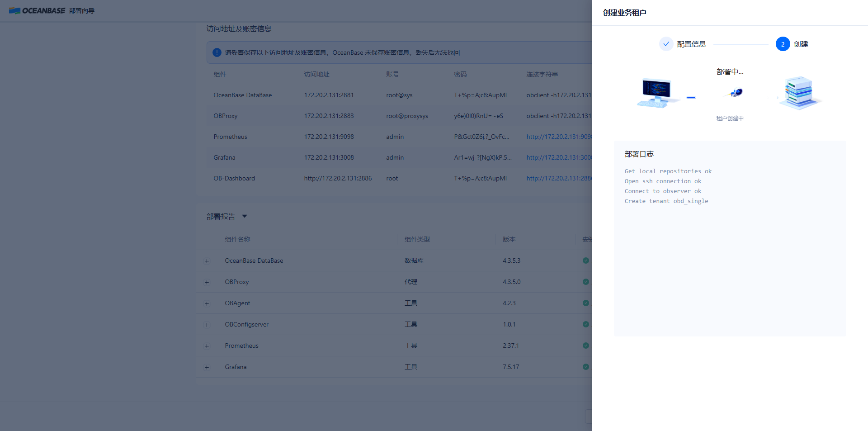Viewport: 868px width, 431px height.
Task: Click log line 'Connect to observer ok'
Action: tap(663, 191)
